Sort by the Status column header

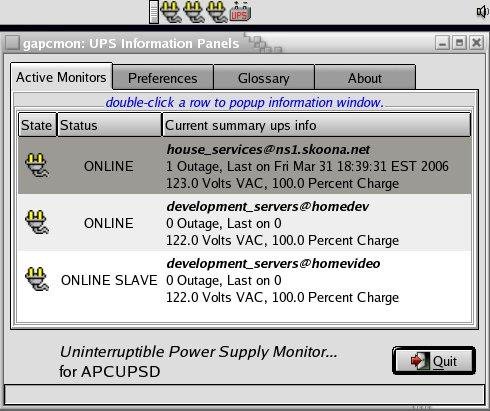(x=109, y=125)
